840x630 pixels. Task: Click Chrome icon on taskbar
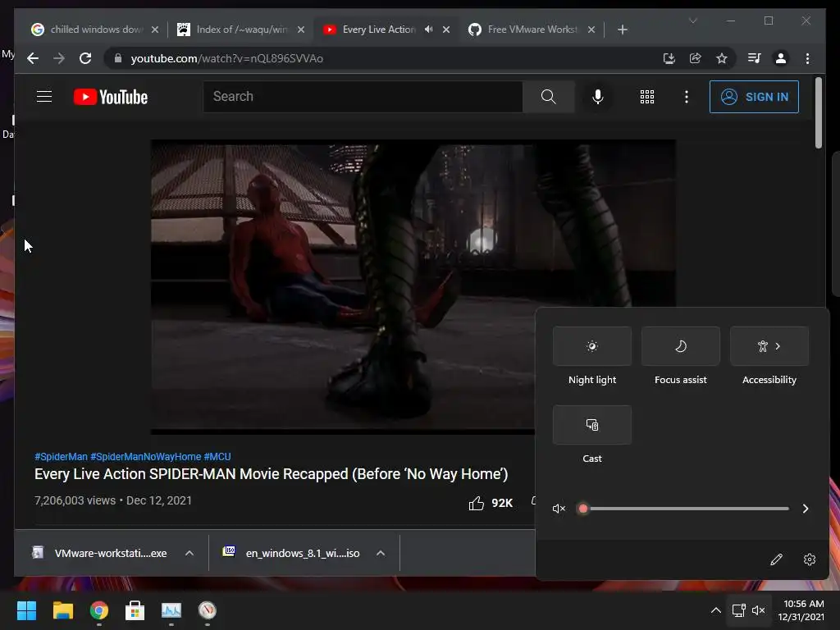[x=99, y=610]
